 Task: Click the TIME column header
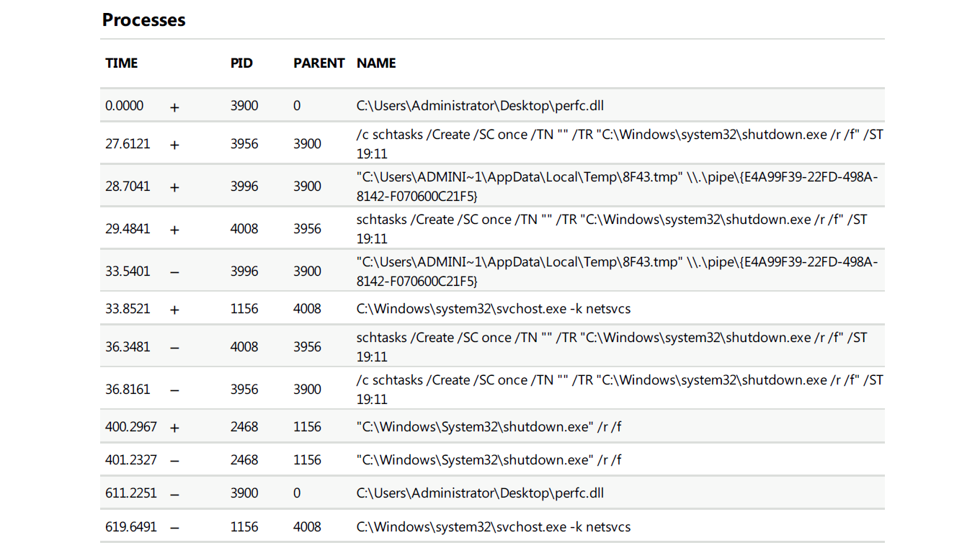tap(121, 63)
